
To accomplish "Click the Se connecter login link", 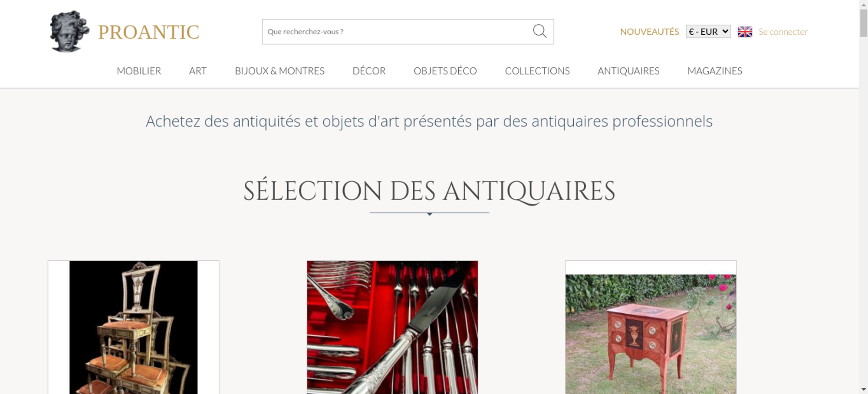I will (783, 32).
